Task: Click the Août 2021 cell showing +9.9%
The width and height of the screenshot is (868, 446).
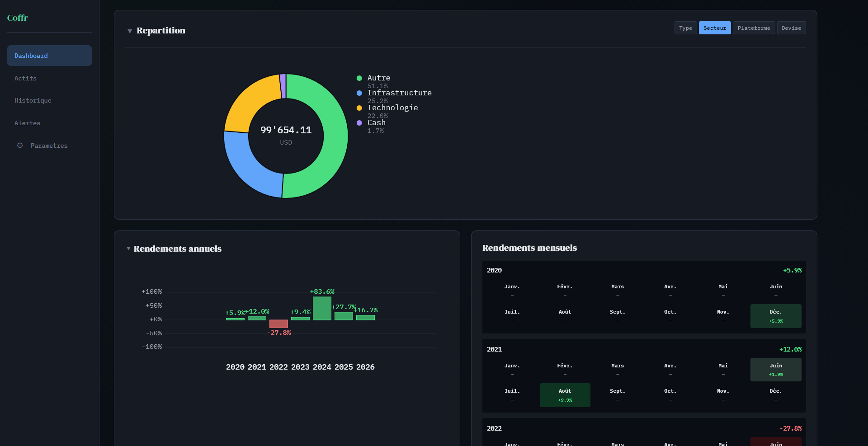Action: pyautogui.click(x=565, y=395)
